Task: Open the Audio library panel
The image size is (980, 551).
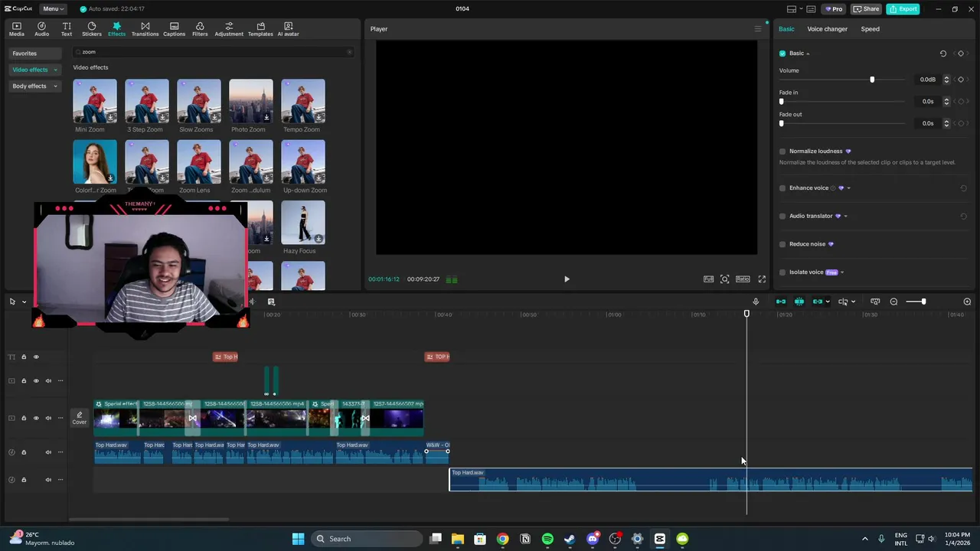Action: click(x=41, y=29)
